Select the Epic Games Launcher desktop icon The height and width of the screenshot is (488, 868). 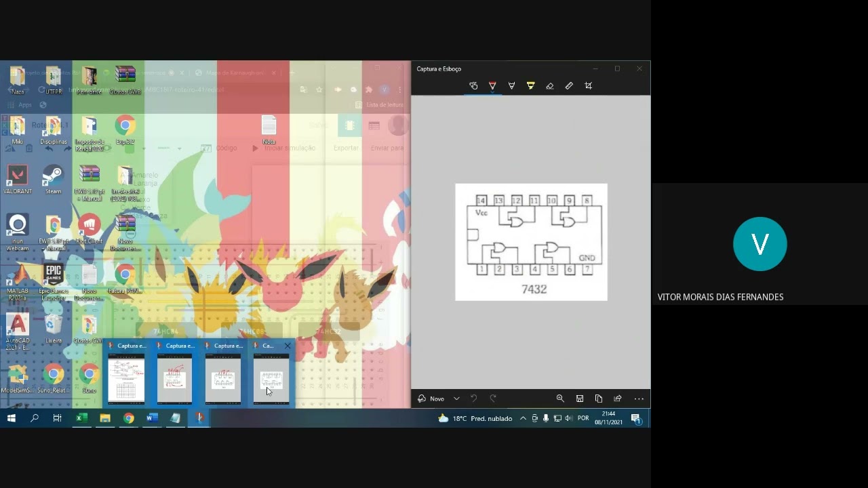coord(53,283)
